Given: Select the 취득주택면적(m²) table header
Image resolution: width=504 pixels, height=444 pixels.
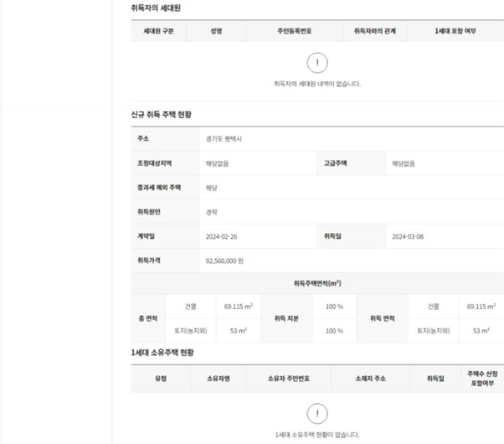Looking at the screenshot, I should click(317, 284).
